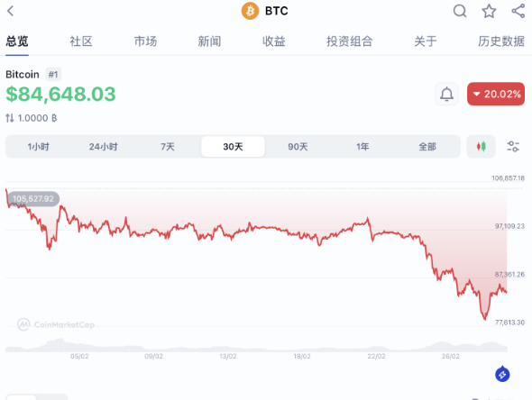532x400 pixels.
Task: Click the 22/02 point on the chart
Action: [376, 356]
